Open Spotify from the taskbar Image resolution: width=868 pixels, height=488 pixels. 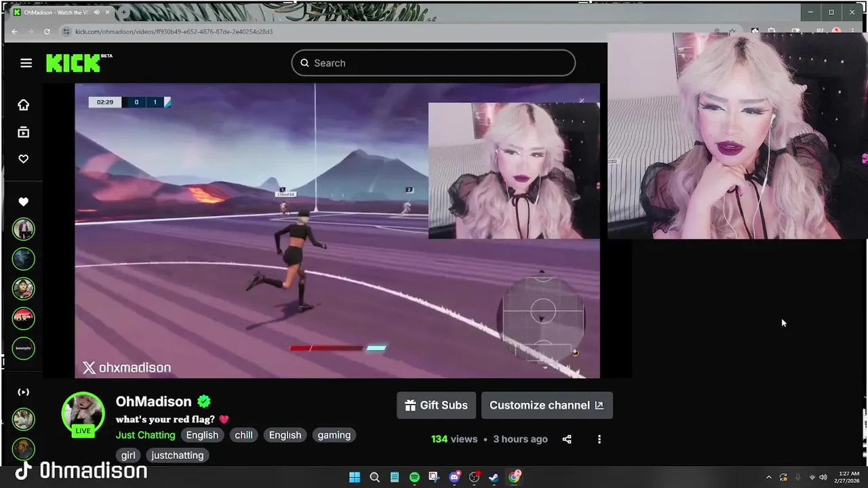414,477
